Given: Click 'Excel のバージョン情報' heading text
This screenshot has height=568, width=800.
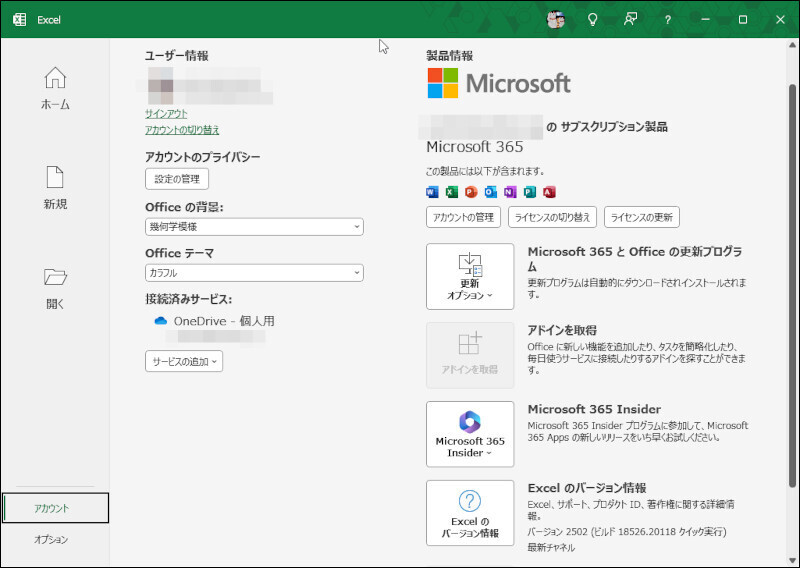Looking at the screenshot, I should tap(587, 488).
